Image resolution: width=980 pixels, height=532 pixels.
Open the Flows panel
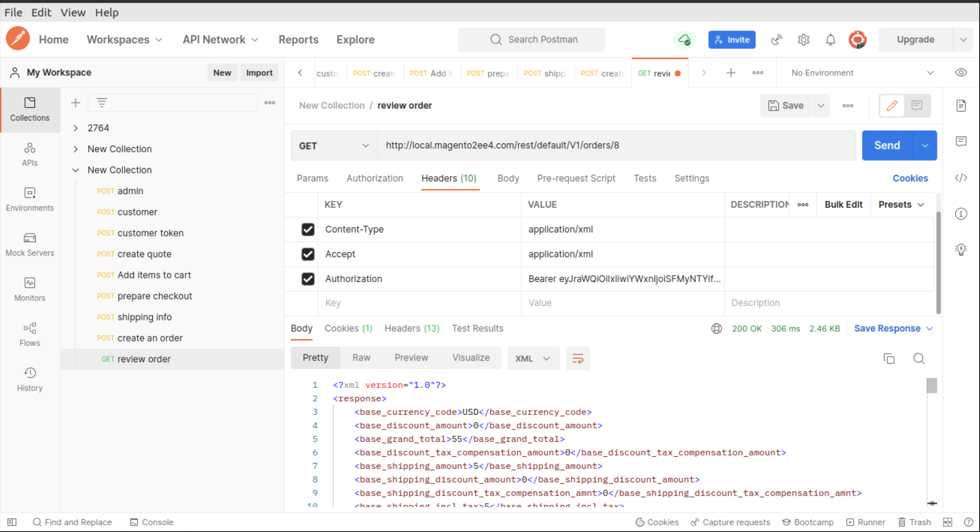point(29,334)
